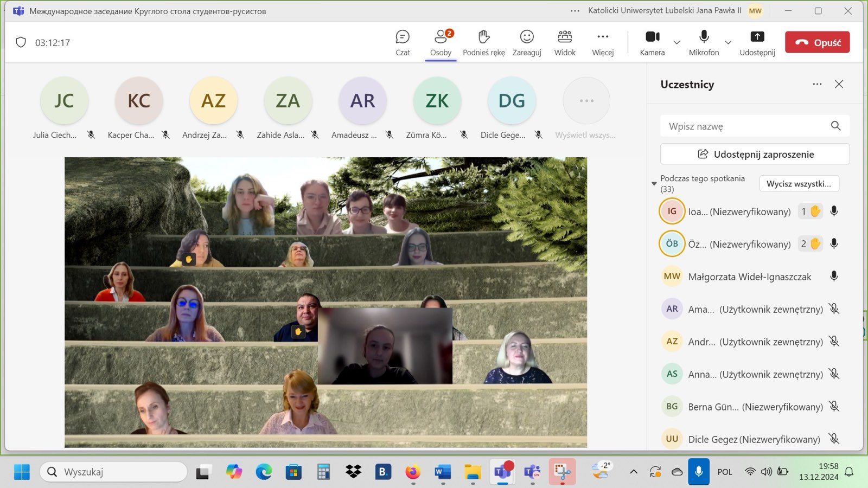Screen dimensions: 868x488
Task: Click the Wpisz nazwę search field
Action: tap(743, 126)
